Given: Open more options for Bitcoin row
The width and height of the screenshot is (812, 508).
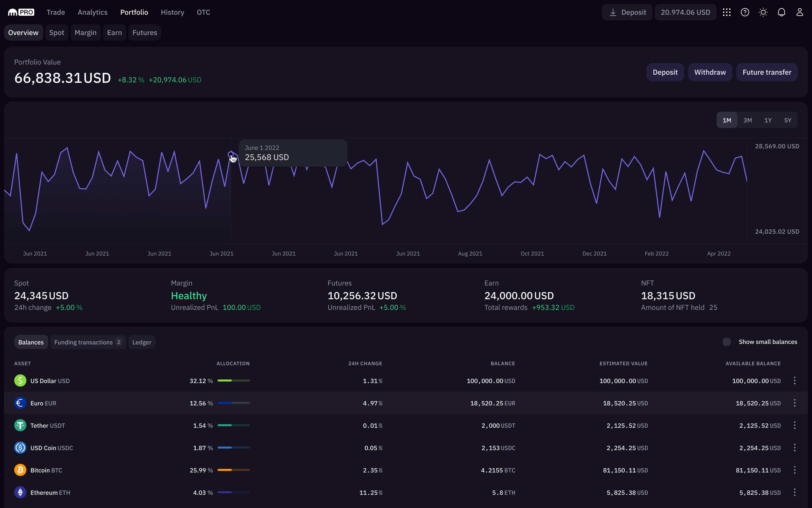Looking at the screenshot, I should [x=794, y=470].
